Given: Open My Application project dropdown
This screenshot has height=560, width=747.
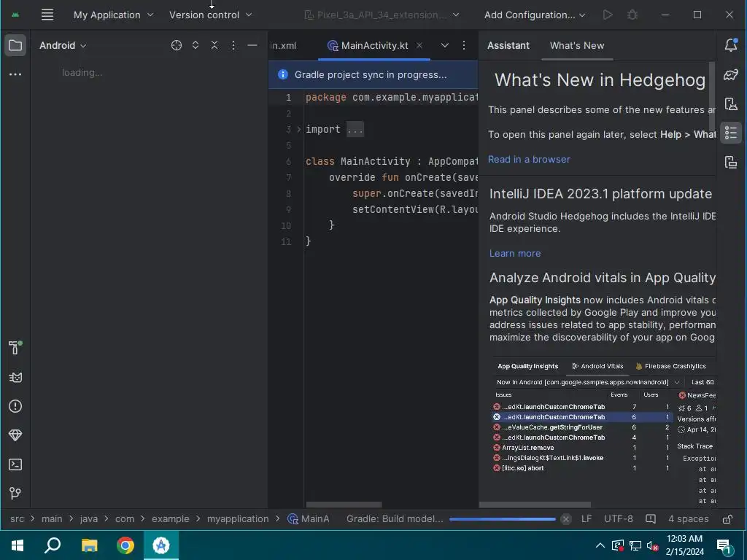Looking at the screenshot, I should coord(113,15).
